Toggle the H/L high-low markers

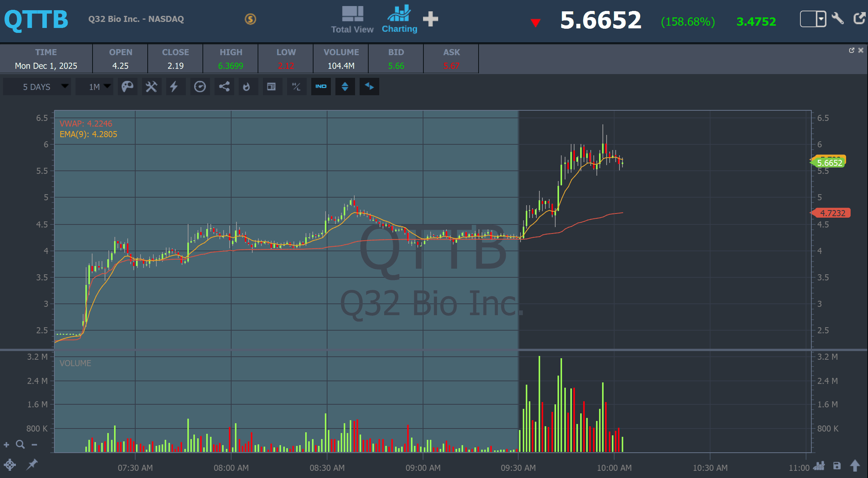tap(296, 87)
